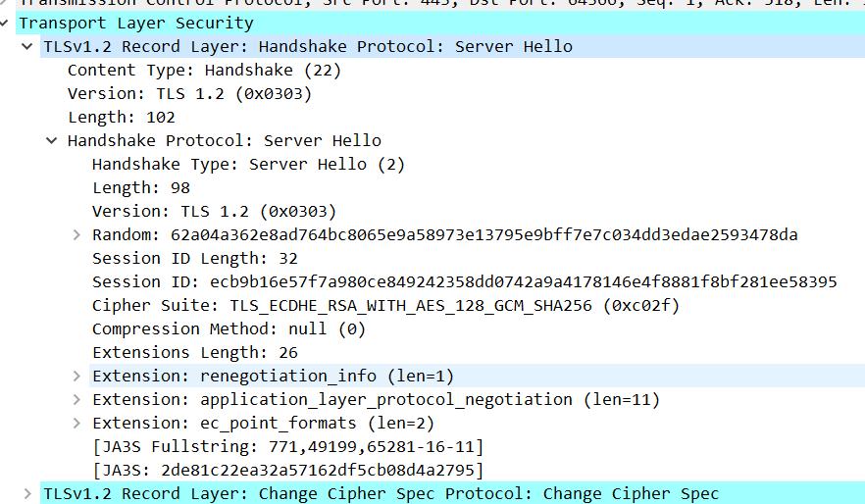Collapse the Transport Layer Security section
The image size is (865, 504).
[6, 23]
